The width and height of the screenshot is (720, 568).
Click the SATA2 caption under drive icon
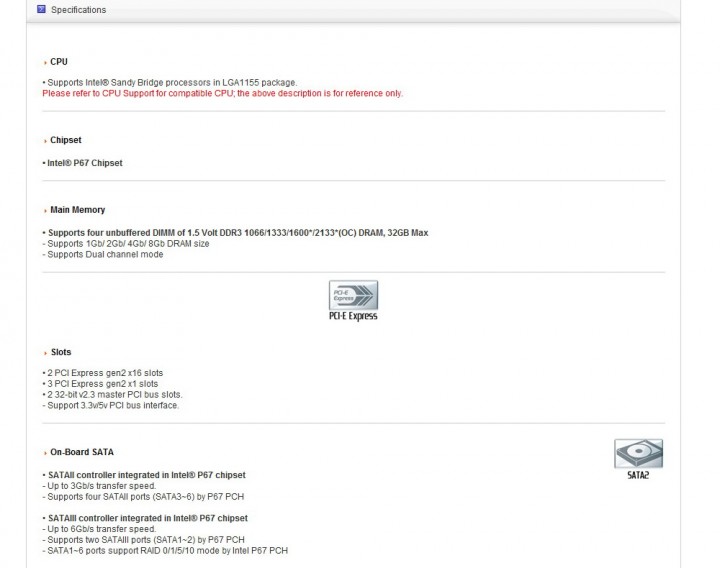(x=638, y=475)
